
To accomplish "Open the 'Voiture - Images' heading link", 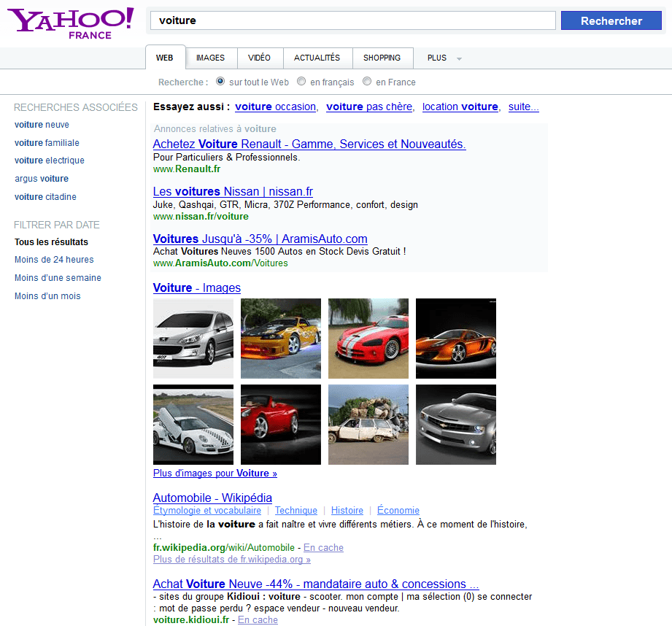I will pyautogui.click(x=197, y=288).
